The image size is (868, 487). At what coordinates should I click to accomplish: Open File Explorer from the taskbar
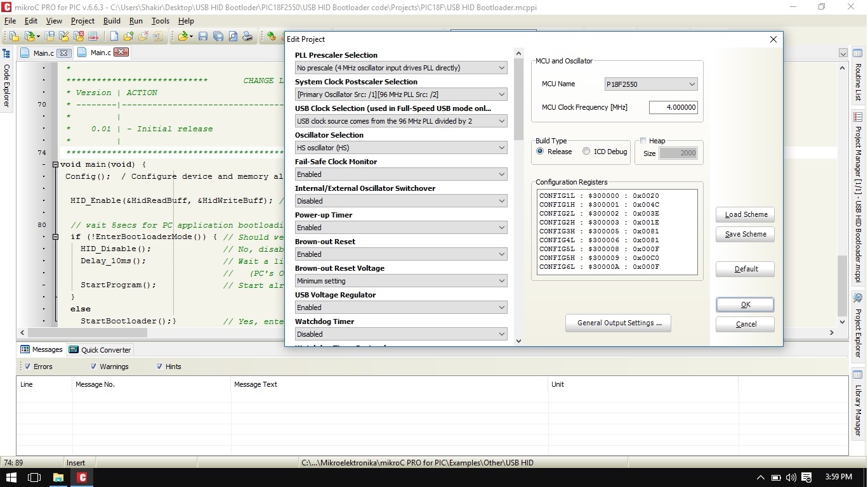tap(58, 477)
